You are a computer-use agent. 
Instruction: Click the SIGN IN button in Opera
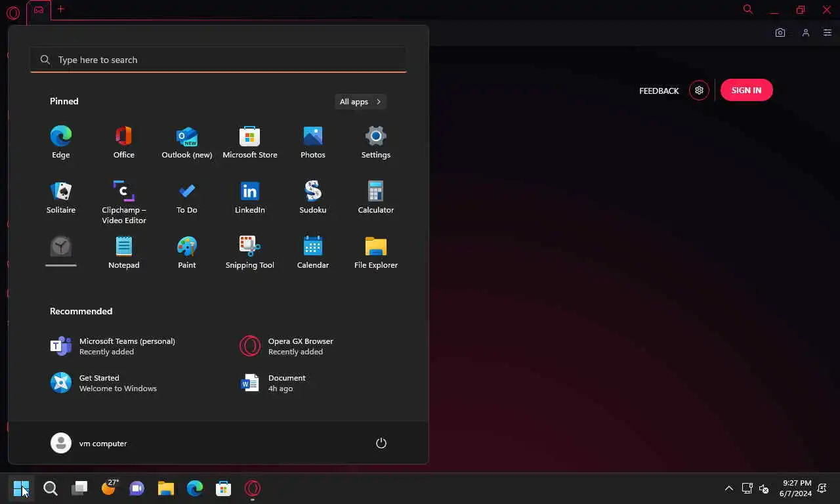coord(747,91)
